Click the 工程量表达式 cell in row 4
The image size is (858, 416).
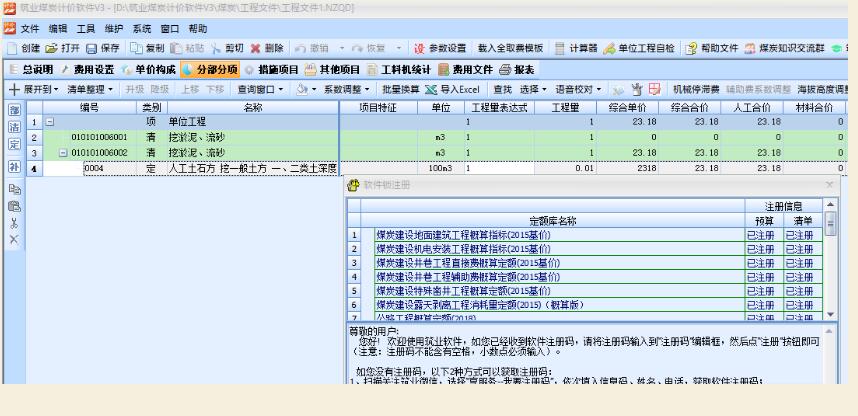coord(499,169)
